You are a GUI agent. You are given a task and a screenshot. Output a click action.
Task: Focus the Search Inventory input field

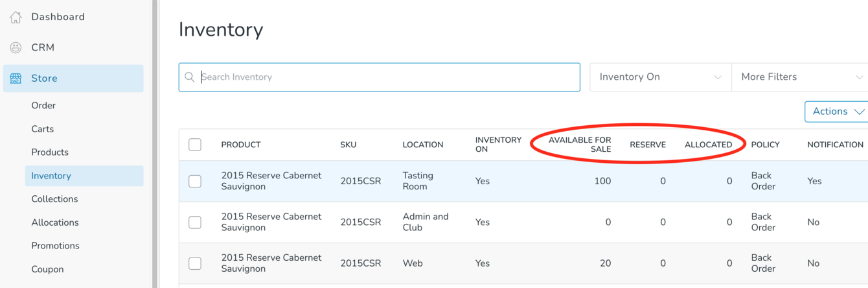pos(380,77)
